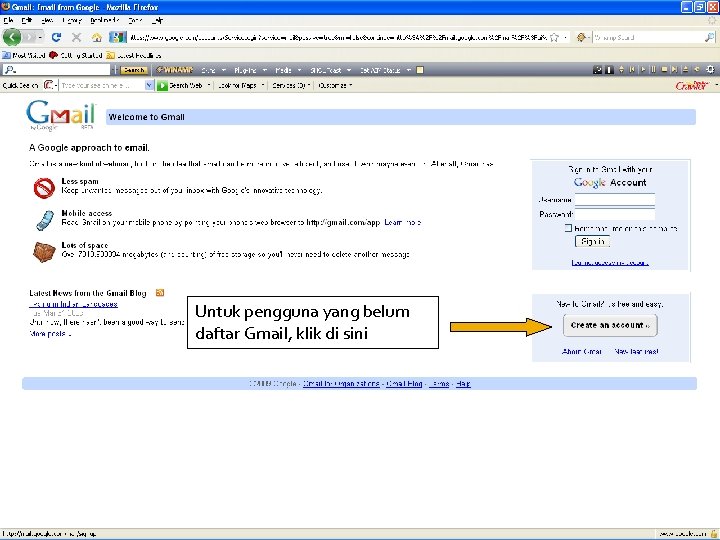Click the activity throbber icon at the menu bar's right

[712, 20]
